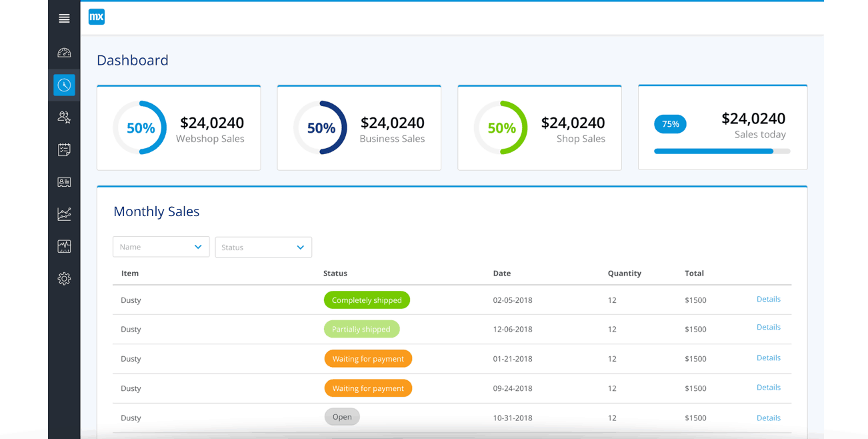Click the bar chart report icon in sidebar
This screenshot has width=868, height=439.
[64, 246]
